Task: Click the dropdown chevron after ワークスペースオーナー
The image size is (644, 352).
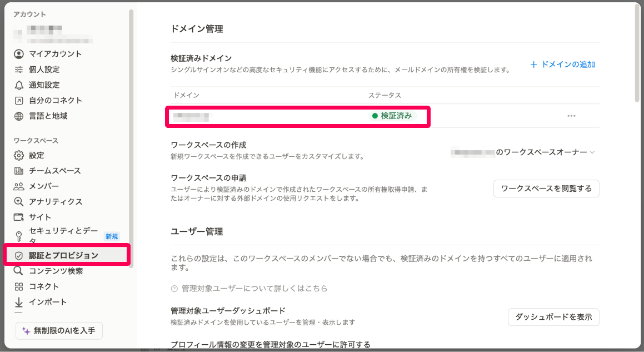Action: click(x=592, y=152)
